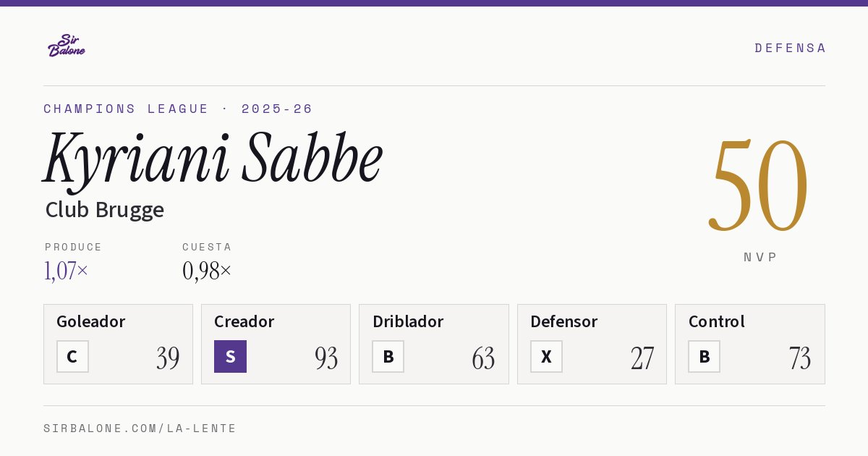Screen dimensions: 868x456
Task: Click the X grade badge under Defensor
Action: 546,356
